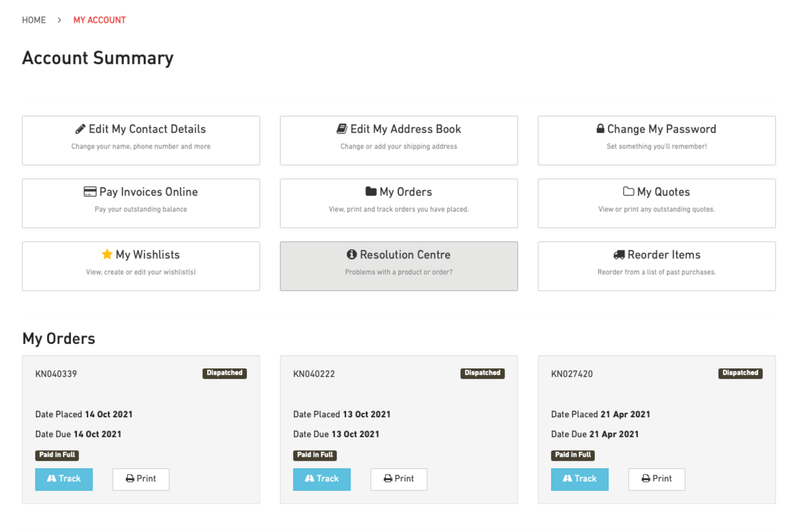The width and height of the screenshot is (798, 532).
Task: Click the Paid in Full badge on KN040339
Action: coord(57,455)
